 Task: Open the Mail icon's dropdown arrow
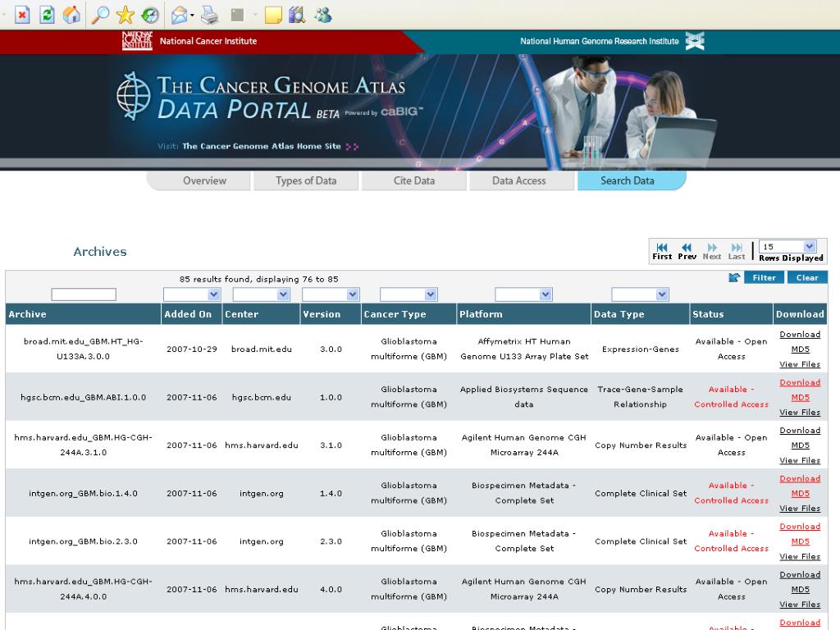pos(192,15)
